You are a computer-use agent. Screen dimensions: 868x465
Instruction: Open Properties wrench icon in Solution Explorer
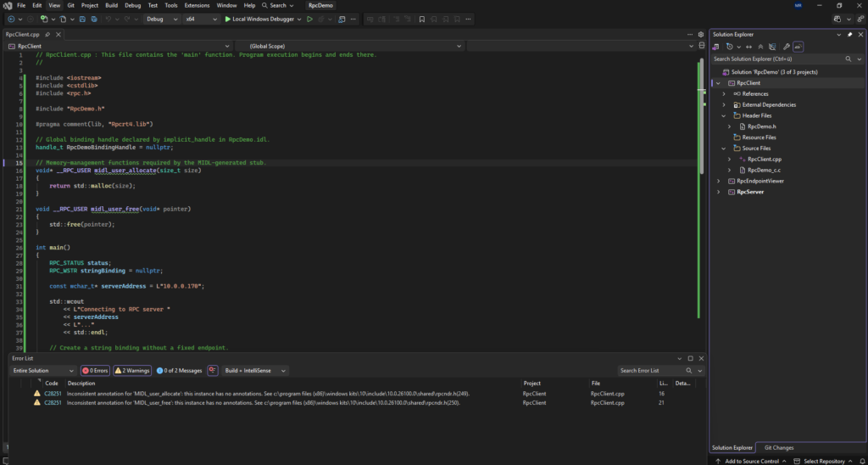[x=786, y=47]
